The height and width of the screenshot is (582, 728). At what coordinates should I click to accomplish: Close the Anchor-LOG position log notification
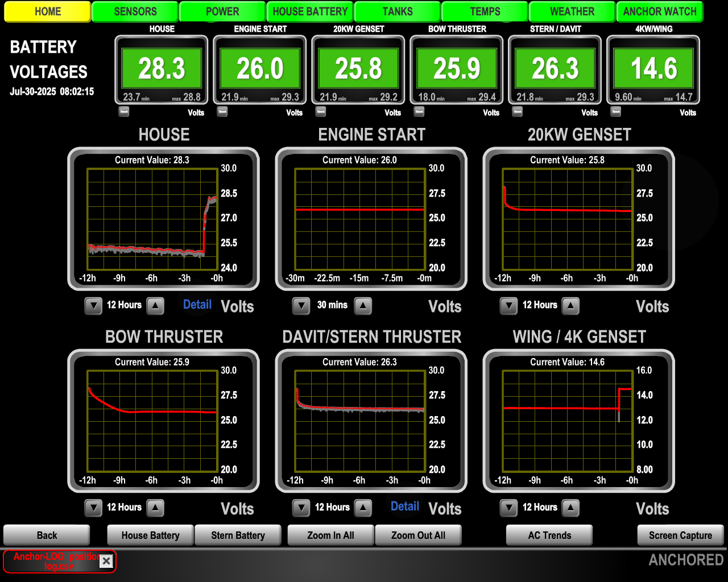tap(106, 562)
